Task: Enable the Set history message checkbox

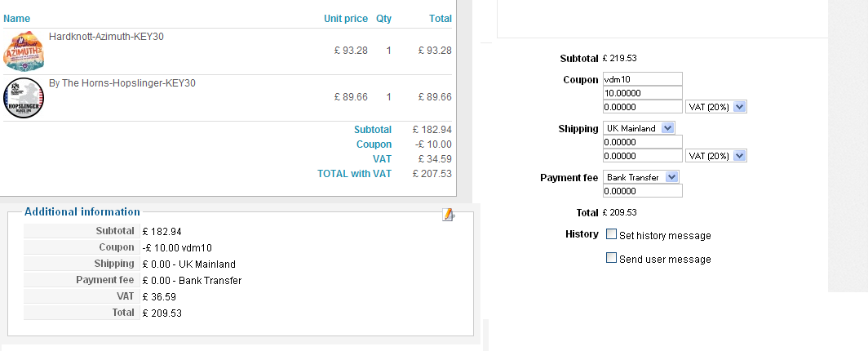Action: (611, 235)
